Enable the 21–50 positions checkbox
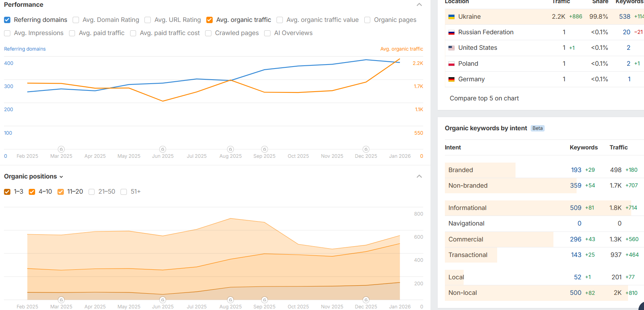This screenshot has height=310, width=644. (92, 192)
